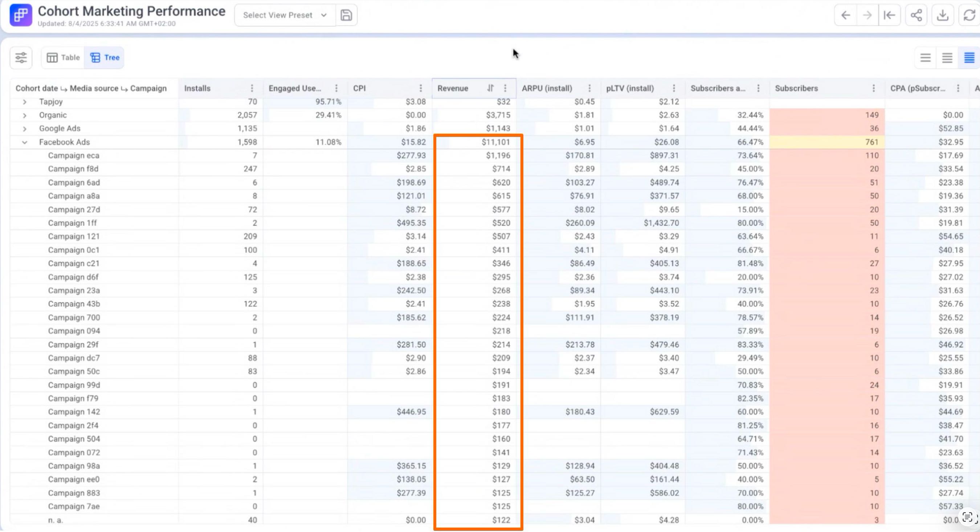Go back with the left arrow
The height and width of the screenshot is (532, 980).
tap(845, 15)
